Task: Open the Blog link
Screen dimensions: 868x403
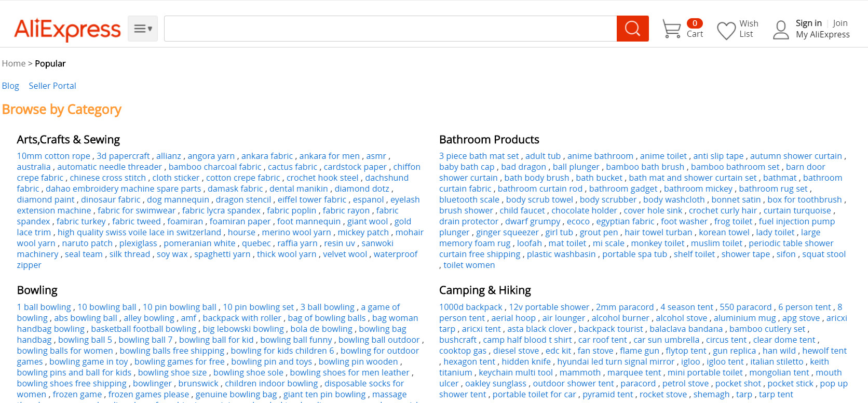Action: coord(10,86)
